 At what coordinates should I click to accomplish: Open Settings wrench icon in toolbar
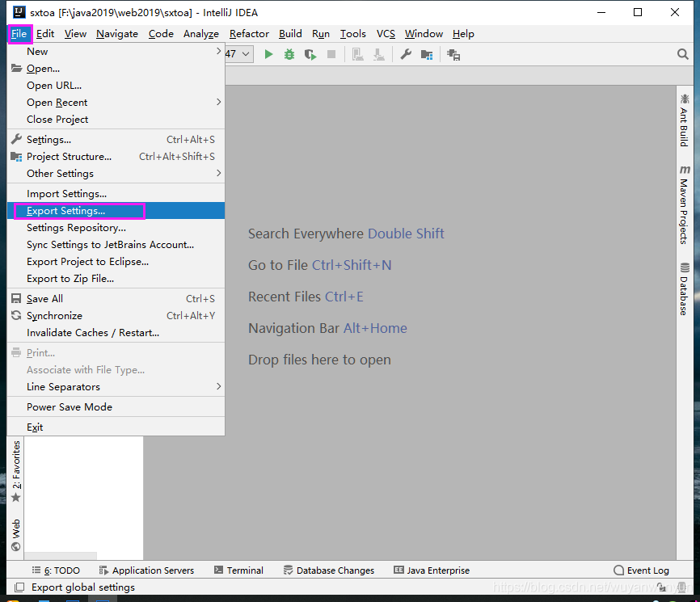tap(405, 54)
